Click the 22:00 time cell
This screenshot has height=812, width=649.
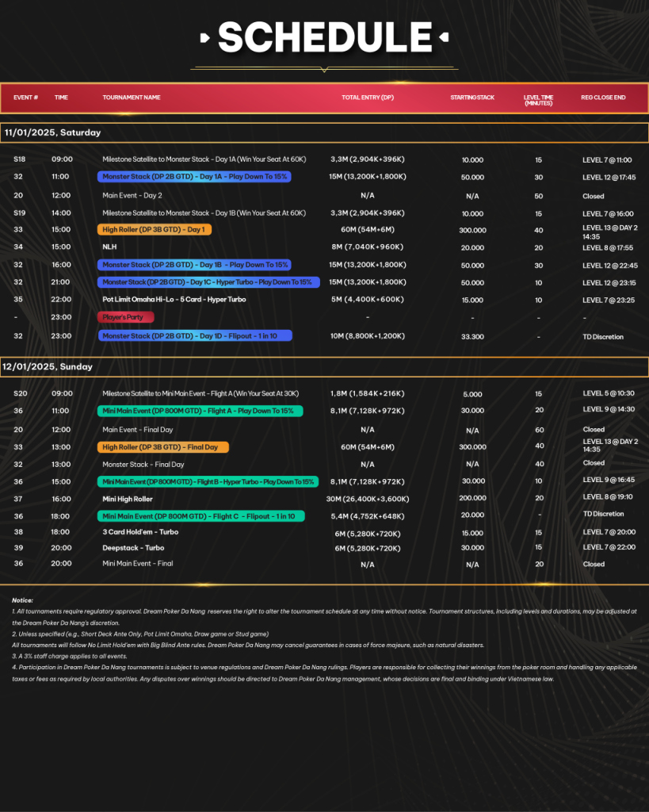point(61,299)
